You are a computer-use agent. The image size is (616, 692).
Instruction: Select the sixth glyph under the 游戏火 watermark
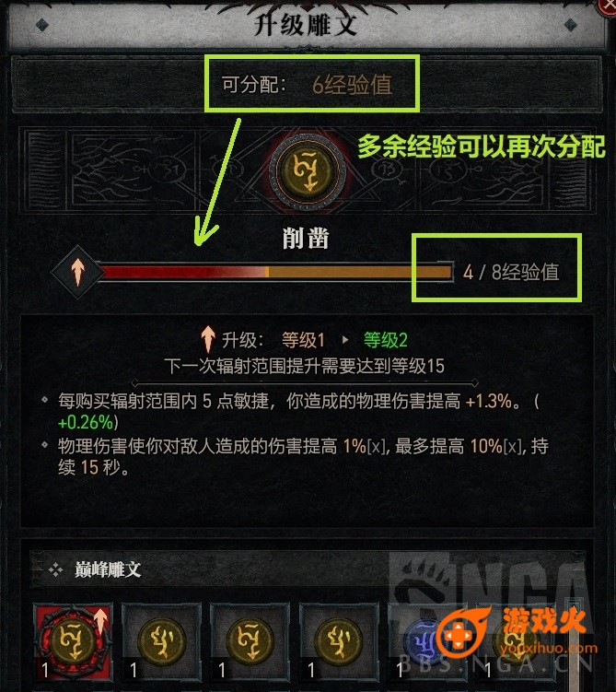516,641
